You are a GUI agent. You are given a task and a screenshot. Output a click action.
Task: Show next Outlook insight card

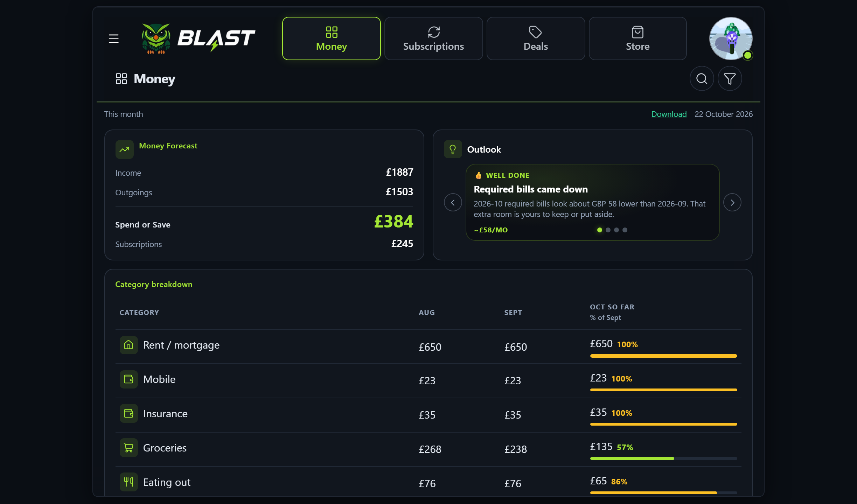tap(732, 202)
